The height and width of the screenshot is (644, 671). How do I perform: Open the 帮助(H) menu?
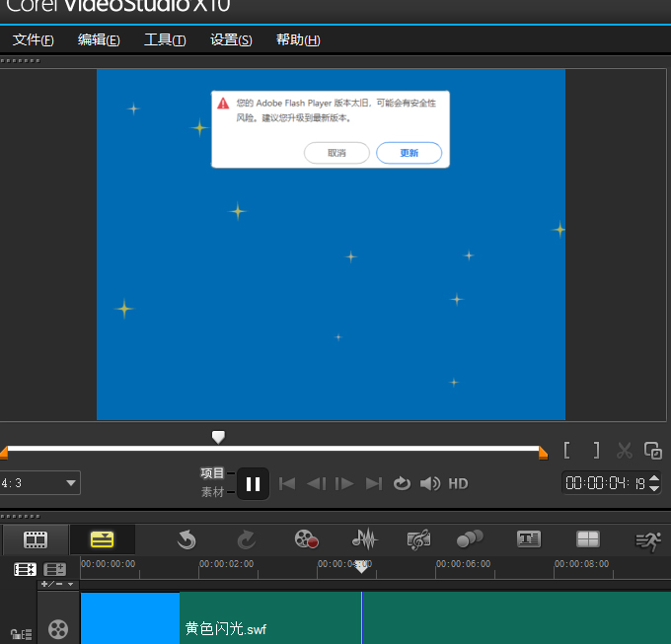pos(298,39)
